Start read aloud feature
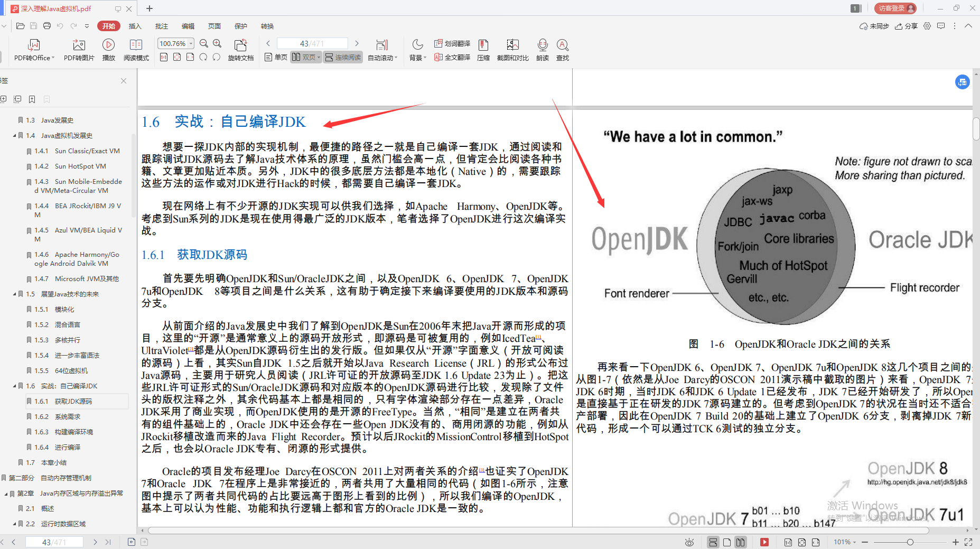The height and width of the screenshot is (549, 980). 543,50
